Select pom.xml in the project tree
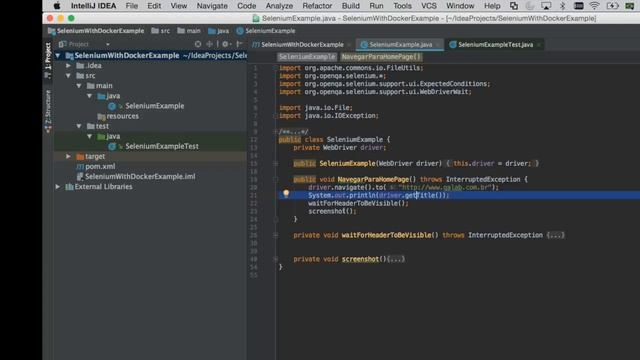640x360 pixels. (100, 167)
